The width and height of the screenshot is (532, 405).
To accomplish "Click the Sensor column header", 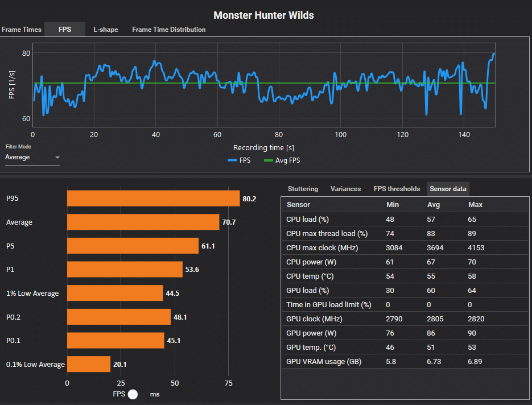I will tap(298, 205).
